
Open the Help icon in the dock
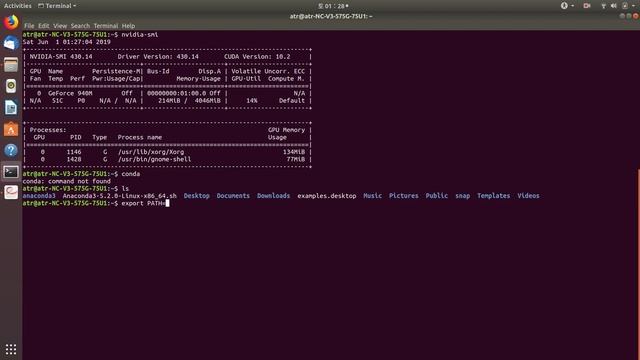pos(11,151)
